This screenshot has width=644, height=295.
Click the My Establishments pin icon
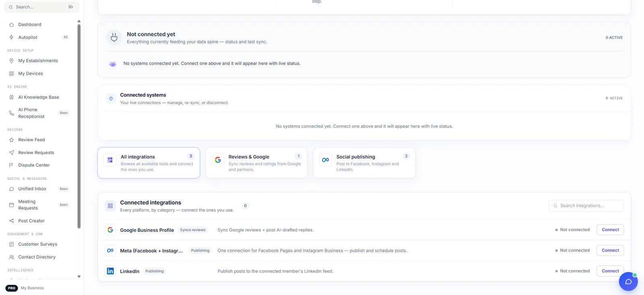[11, 61]
